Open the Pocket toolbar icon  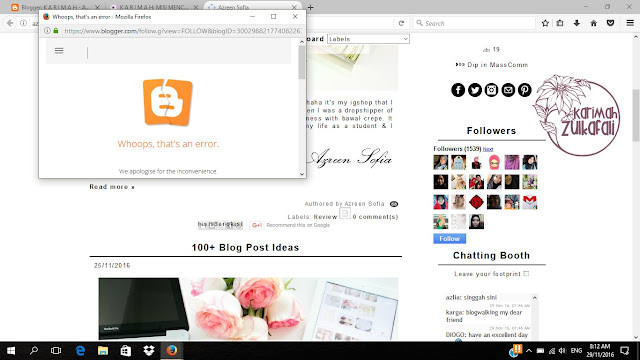pyautogui.click(x=611, y=23)
